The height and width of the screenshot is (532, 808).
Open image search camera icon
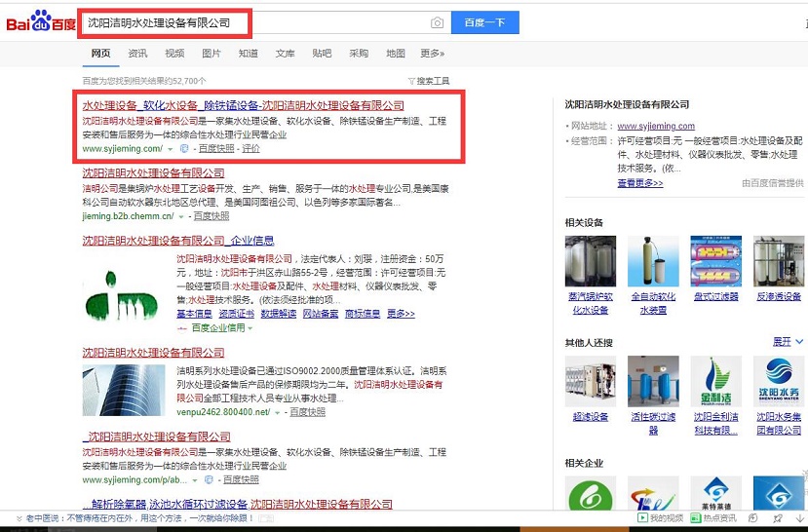click(437, 22)
